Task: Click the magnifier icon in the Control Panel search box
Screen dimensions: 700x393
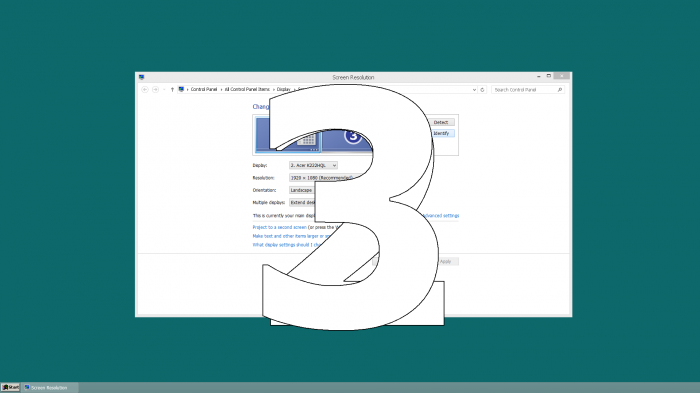Action: point(559,90)
